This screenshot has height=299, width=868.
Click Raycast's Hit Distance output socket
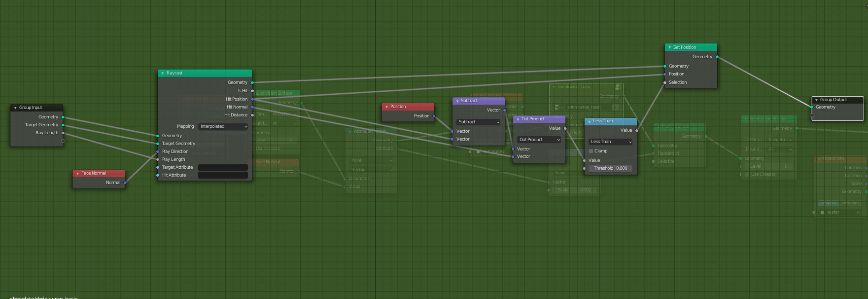[252, 115]
